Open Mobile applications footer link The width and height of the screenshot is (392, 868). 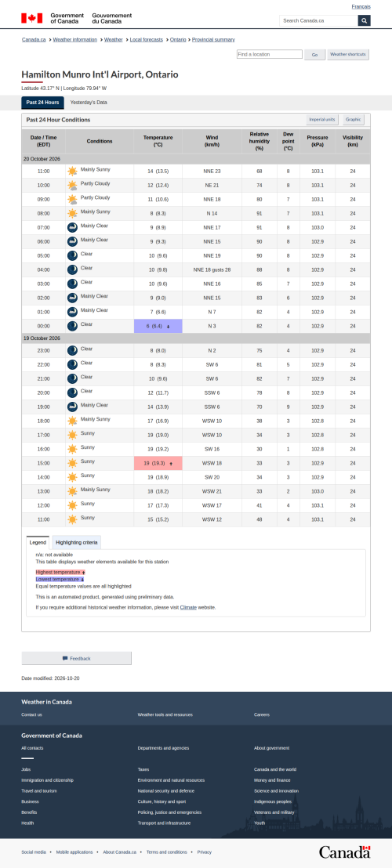click(74, 852)
